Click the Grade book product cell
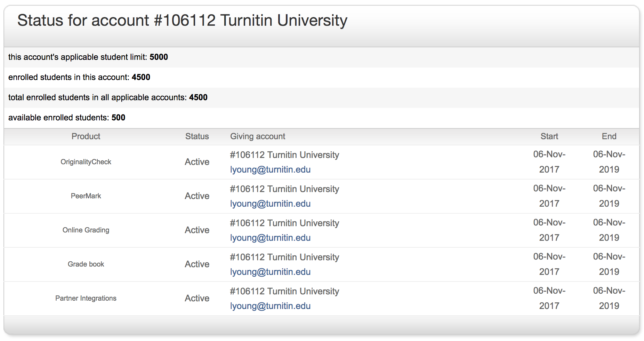 click(86, 264)
